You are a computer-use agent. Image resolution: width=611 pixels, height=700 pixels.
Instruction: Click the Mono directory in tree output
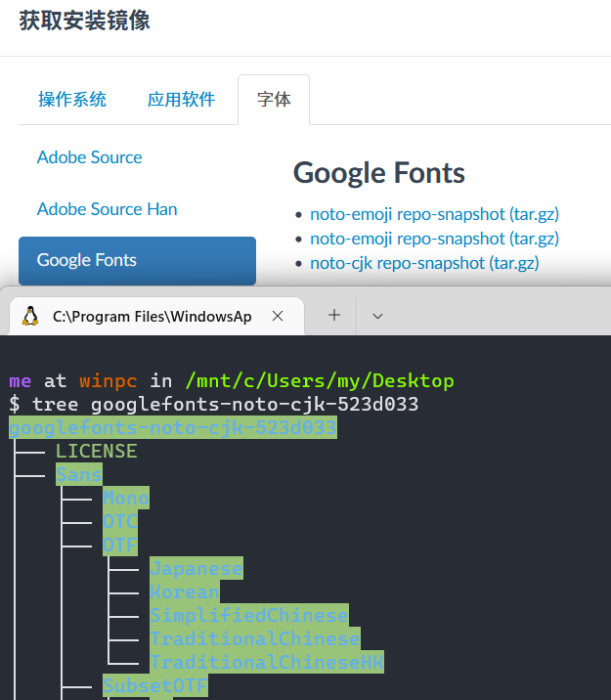(126, 498)
